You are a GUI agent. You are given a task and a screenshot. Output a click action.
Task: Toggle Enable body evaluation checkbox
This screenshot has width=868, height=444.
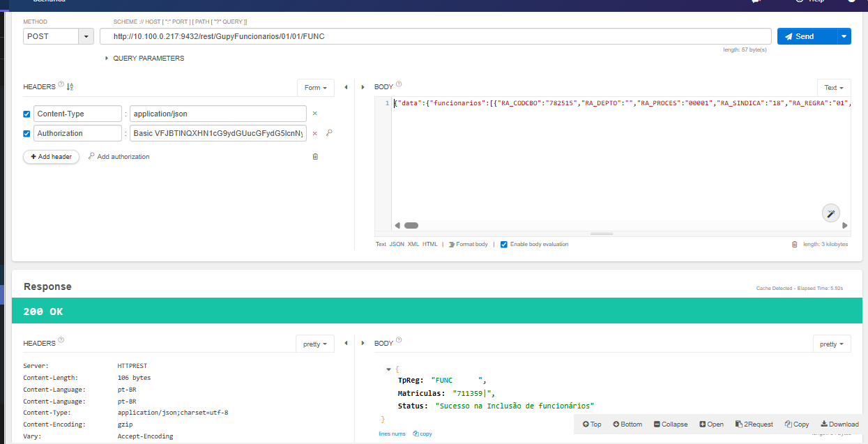tap(504, 245)
